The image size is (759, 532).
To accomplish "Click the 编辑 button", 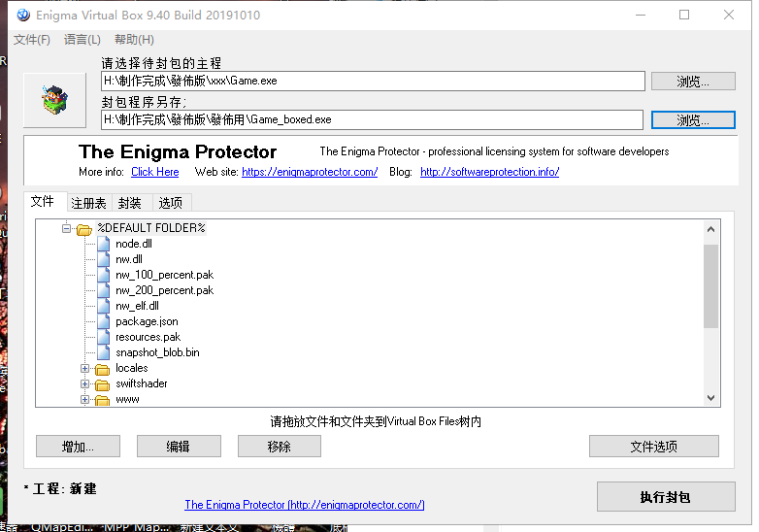I will pyautogui.click(x=179, y=447).
